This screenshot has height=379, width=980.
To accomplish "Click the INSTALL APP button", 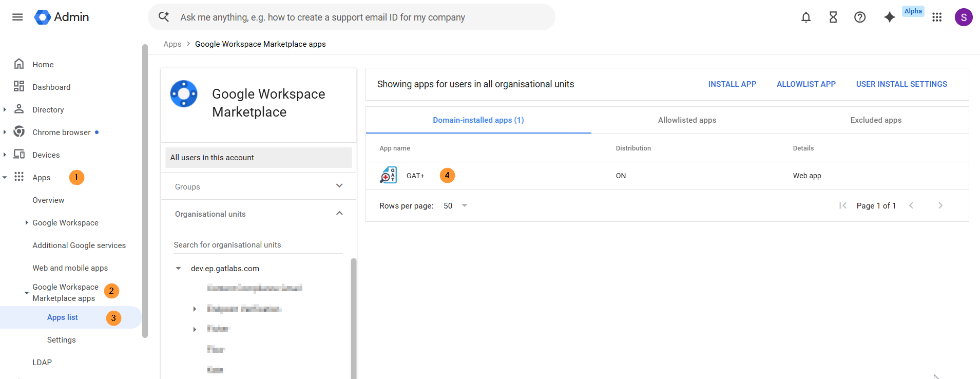I will click(732, 84).
